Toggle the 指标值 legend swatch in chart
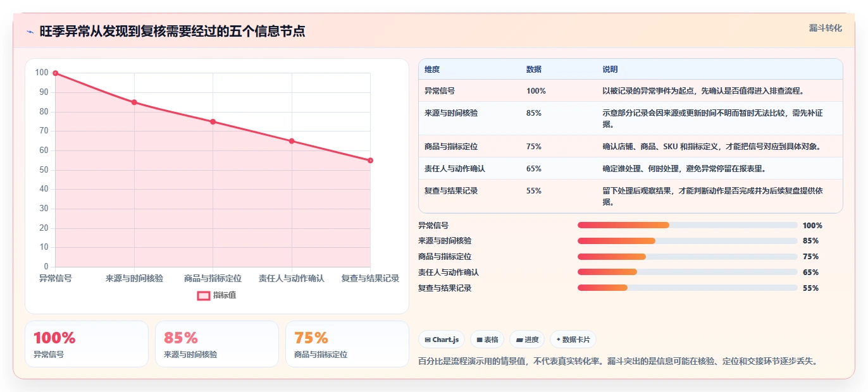This screenshot has width=868, height=392. click(204, 295)
